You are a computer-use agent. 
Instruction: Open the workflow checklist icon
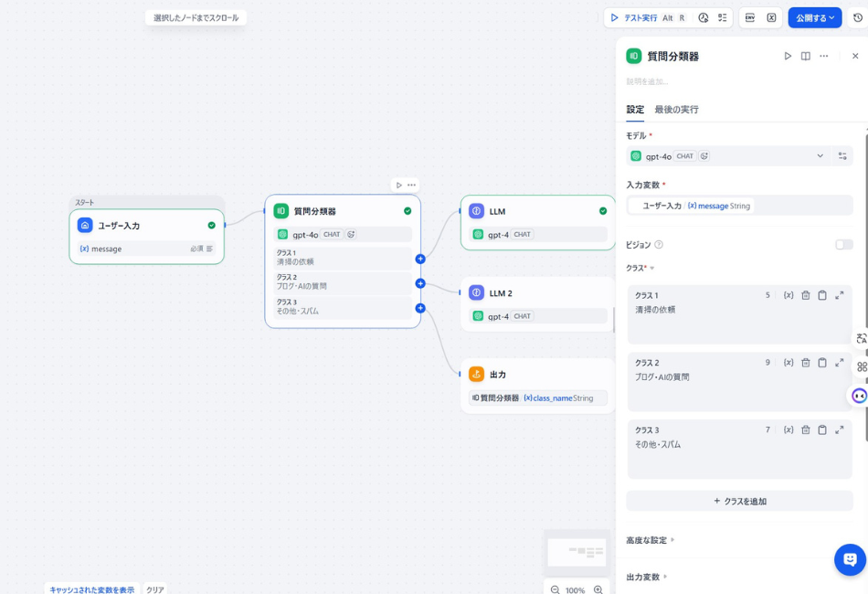tap(724, 17)
